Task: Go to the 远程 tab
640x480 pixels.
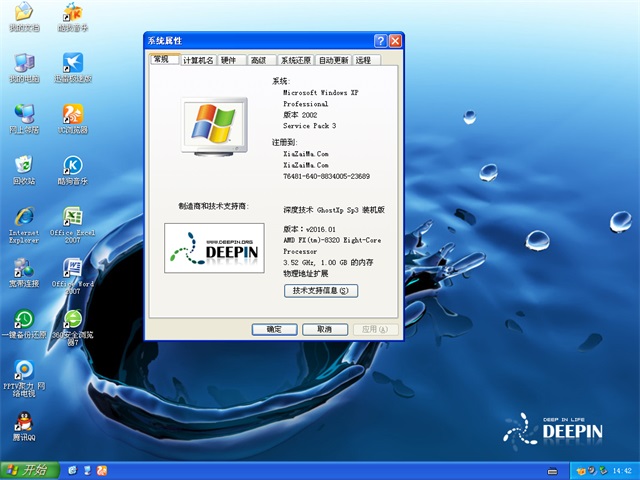Action: click(x=363, y=60)
